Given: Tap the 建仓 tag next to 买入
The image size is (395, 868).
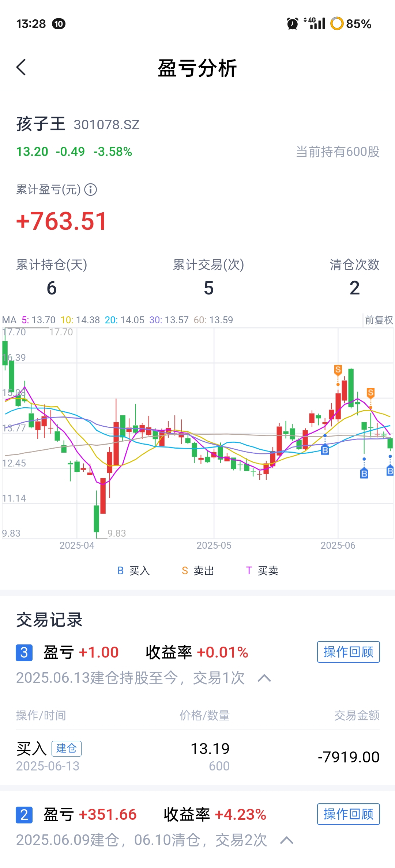Looking at the screenshot, I should click(66, 749).
